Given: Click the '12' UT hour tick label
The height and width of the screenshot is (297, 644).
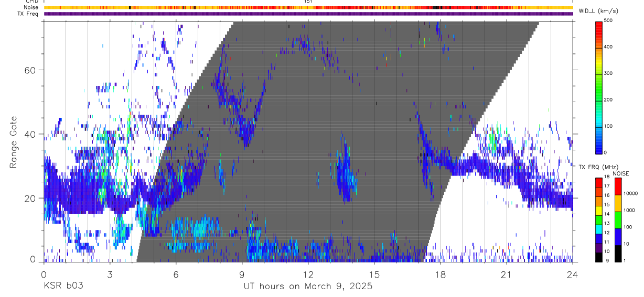Looking at the screenshot, I should (308, 274).
